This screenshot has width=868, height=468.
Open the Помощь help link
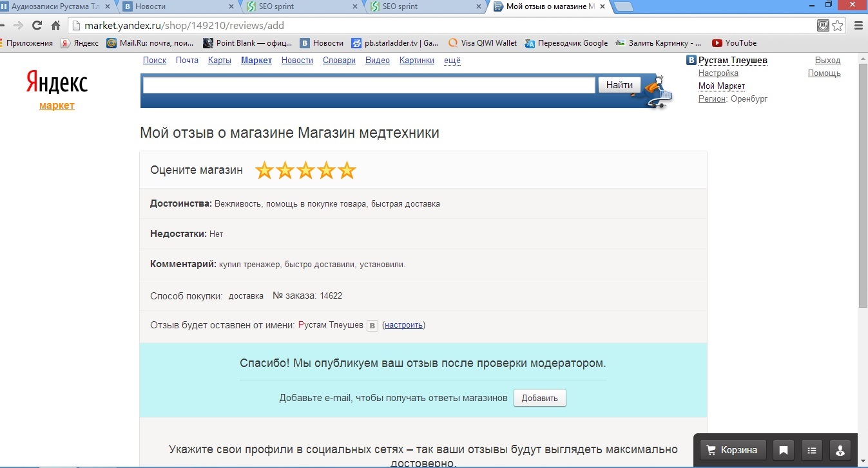824,73
